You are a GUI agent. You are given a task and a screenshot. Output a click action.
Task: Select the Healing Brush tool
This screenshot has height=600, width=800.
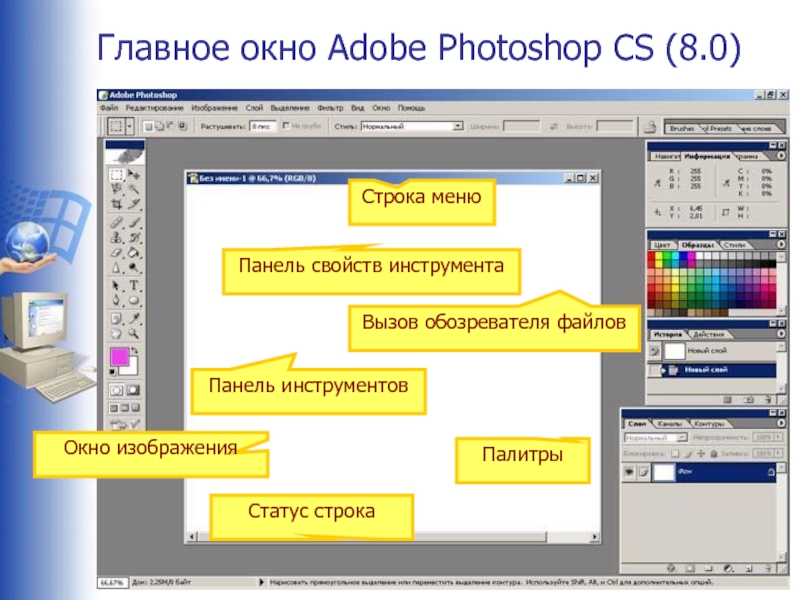pos(116,222)
